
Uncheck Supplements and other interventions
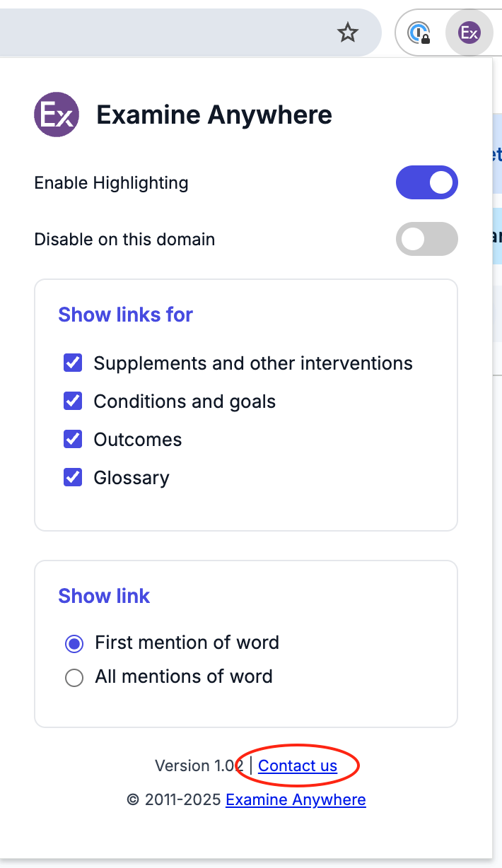pyautogui.click(x=73, y=363)
